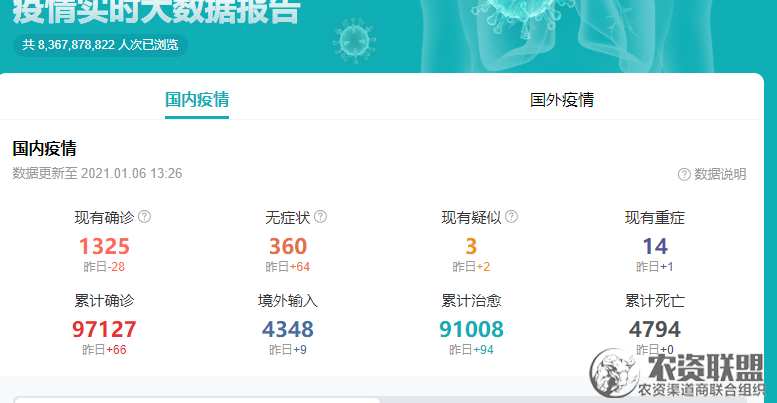The width and height of the screenshot is (777, 403).
Task: Select the 现有重症 value 14
Action: click(x=655, y=246)
